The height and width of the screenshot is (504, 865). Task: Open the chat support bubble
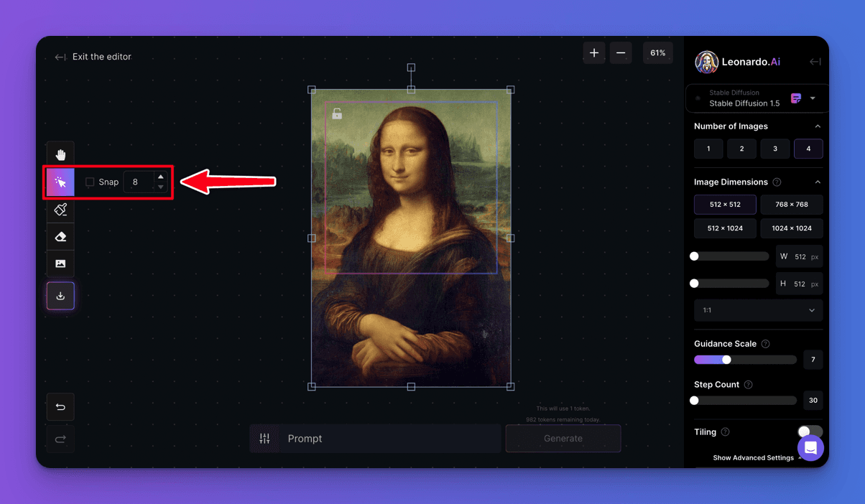(810, 448)
